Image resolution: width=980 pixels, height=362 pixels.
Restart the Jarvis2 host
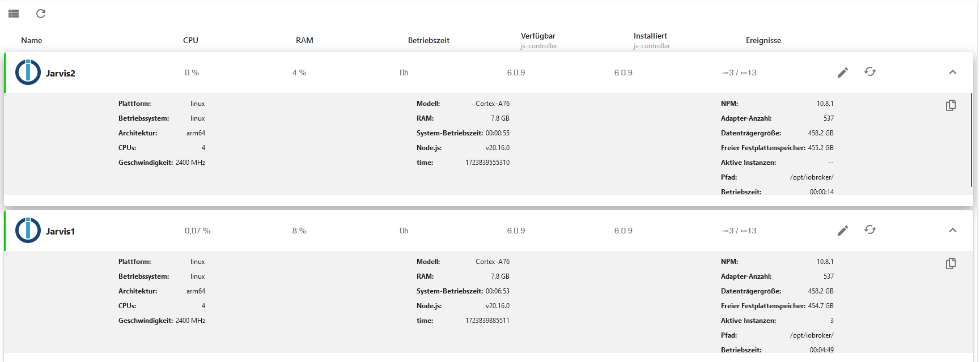tap(870, 72)
